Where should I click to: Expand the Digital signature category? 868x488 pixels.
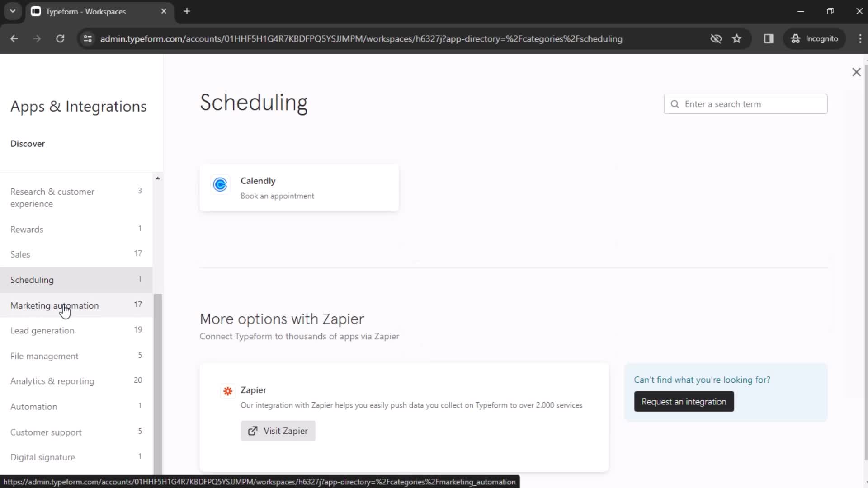tap(42, 457)
